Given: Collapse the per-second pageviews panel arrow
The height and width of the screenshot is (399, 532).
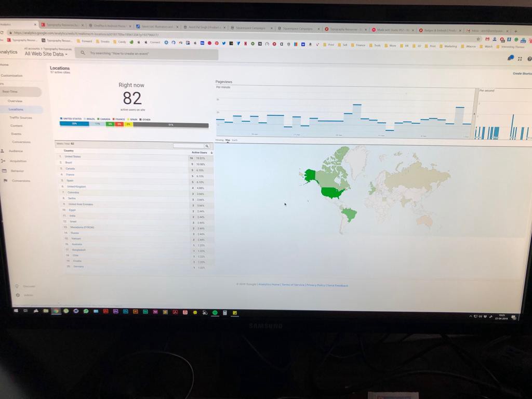Looking at the screenshot, I should coord(474,114).
